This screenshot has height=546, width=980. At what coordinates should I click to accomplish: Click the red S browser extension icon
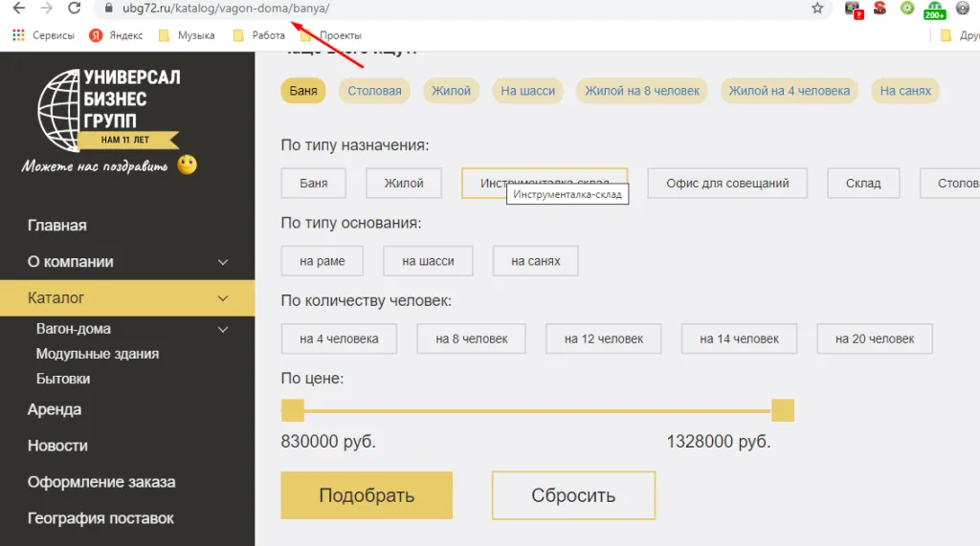880,8
